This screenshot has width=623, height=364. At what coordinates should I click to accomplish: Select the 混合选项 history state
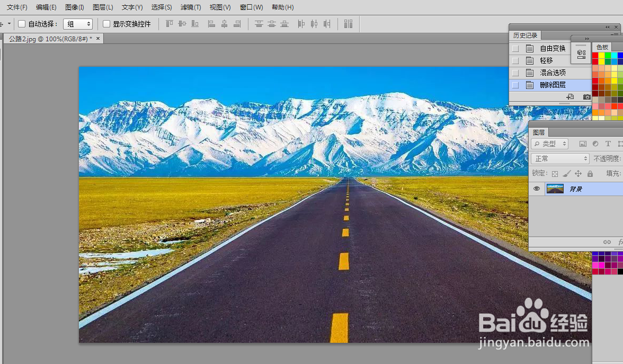coord(550,73)
